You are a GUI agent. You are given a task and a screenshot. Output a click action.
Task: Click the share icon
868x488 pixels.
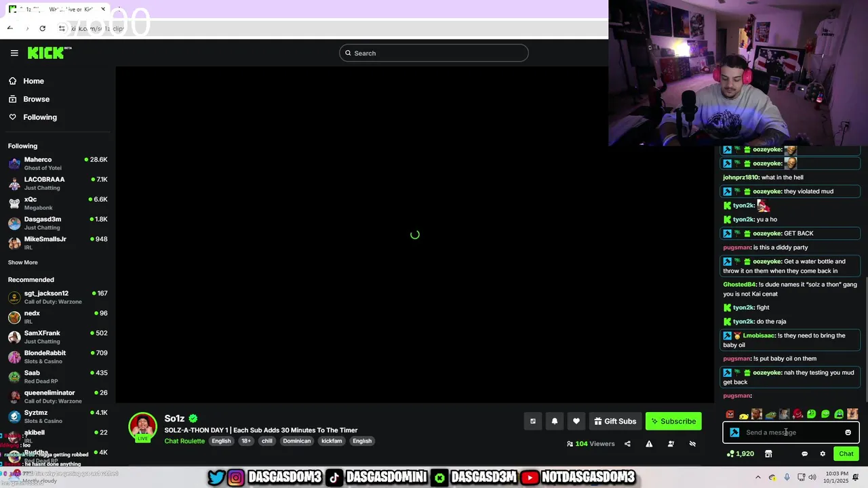click(627, 444)
